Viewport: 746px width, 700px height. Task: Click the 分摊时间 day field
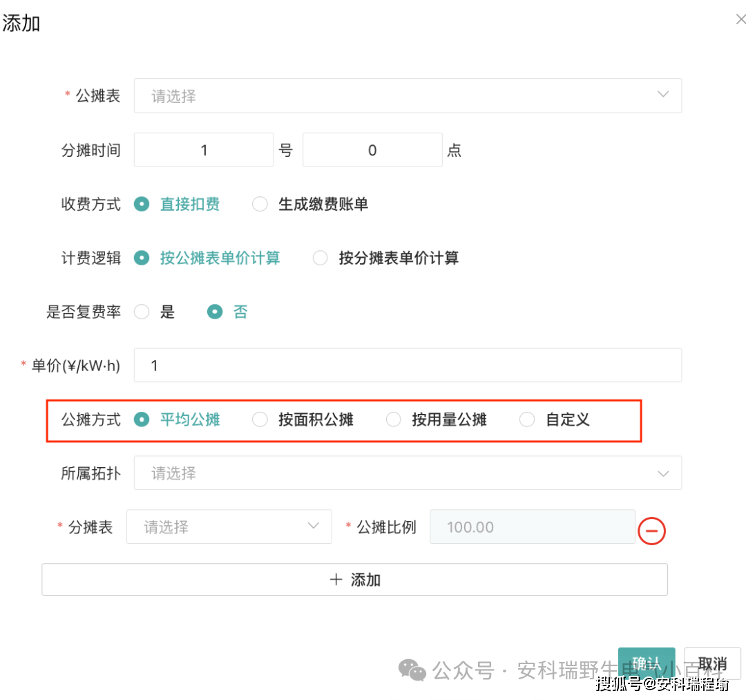(x=204, y=150)
